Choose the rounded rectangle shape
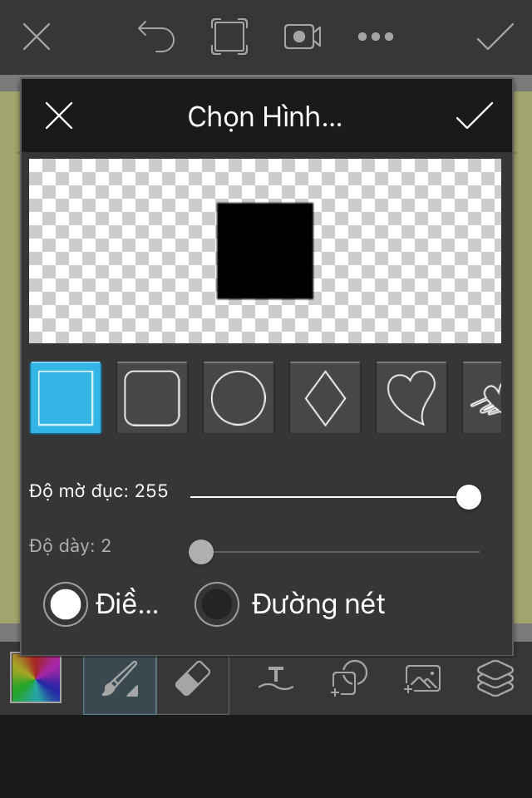This screenshot has height=798, width=532. 152,398
